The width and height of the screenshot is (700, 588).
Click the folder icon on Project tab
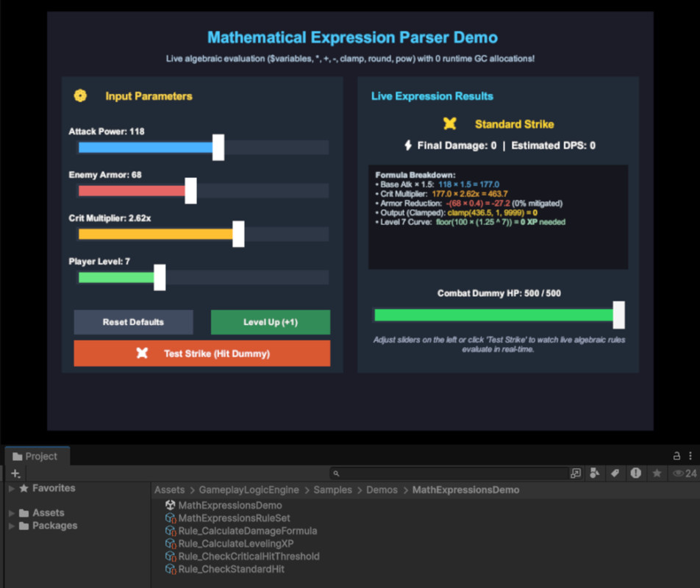[18, 456]
